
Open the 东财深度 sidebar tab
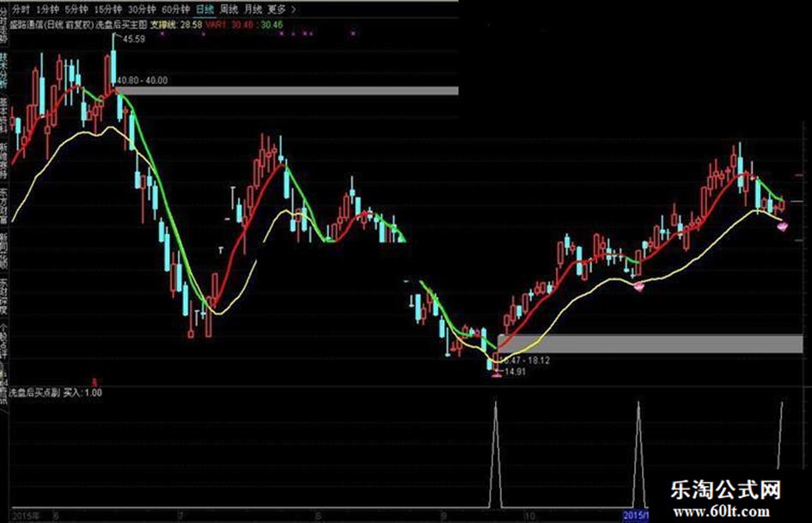pyautogui.click(x=4, y=296)
